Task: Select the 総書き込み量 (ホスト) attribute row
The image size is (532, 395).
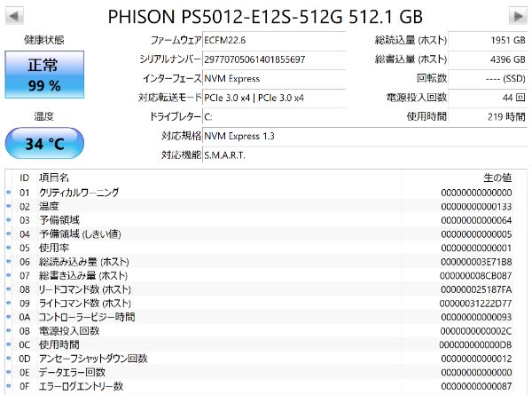Action: pyautogui.click(x=260, y=275)
